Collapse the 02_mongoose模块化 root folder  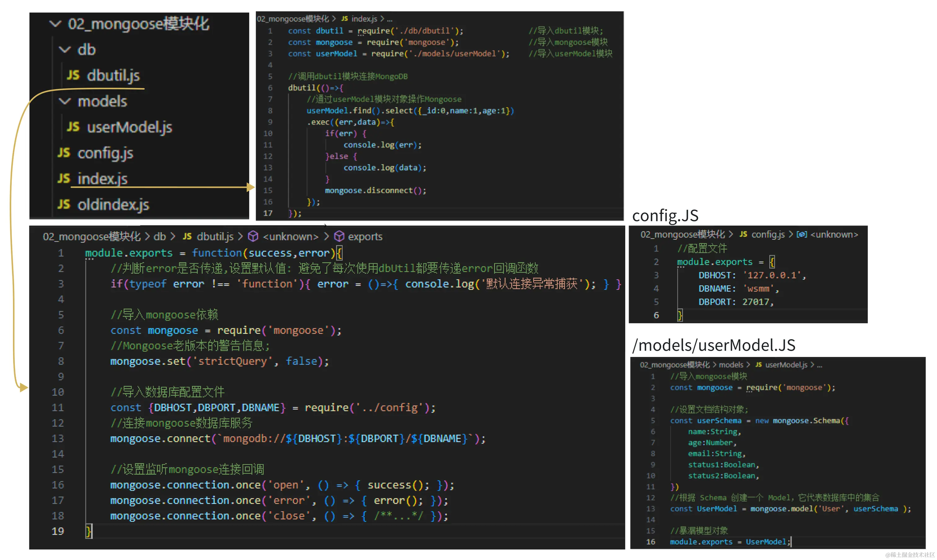click(55, 24)
